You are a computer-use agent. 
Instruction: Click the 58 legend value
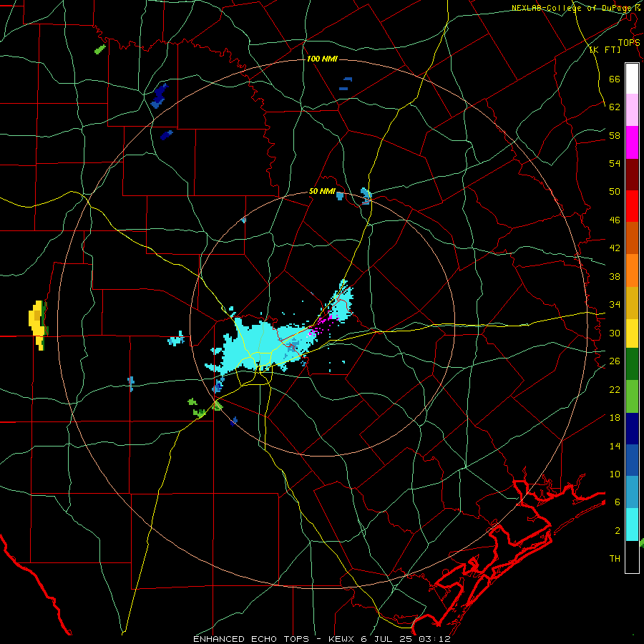point(615,135)
